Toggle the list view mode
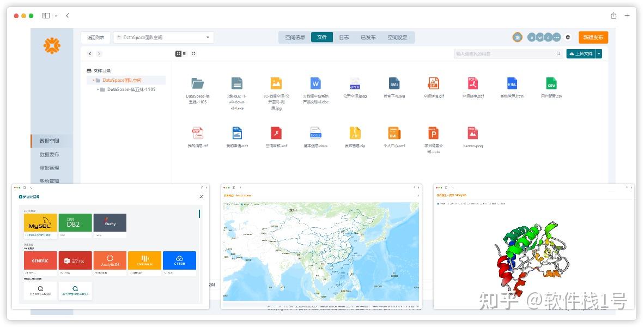 [183, 53]
